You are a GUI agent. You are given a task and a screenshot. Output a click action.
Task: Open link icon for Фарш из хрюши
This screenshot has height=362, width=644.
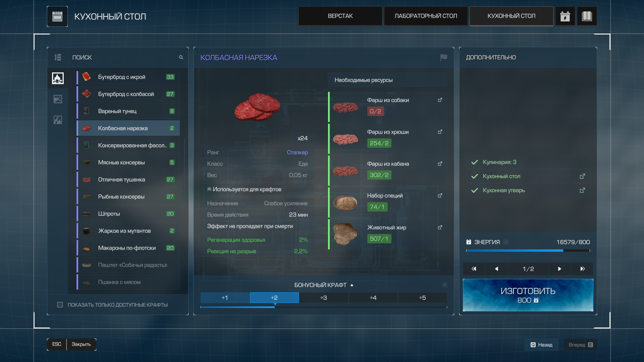(440, 132)
